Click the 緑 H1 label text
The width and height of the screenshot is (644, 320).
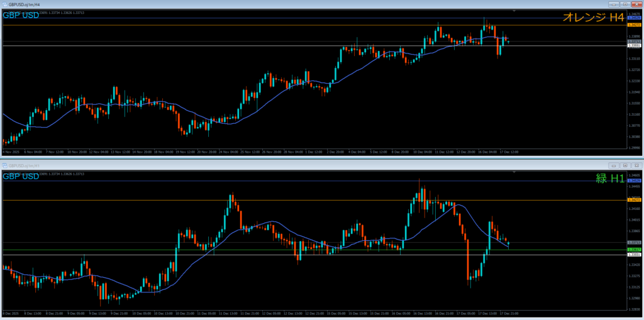[610, 178]
